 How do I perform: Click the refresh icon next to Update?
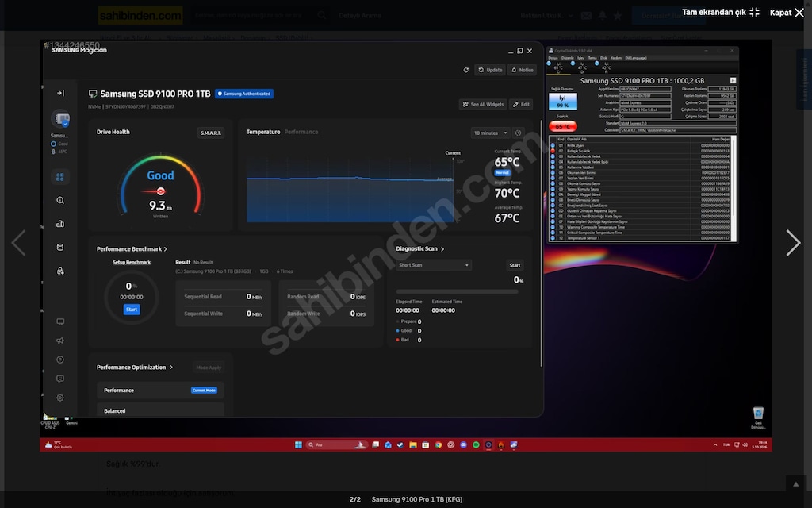pyautogui.click(x=465, y=70)
